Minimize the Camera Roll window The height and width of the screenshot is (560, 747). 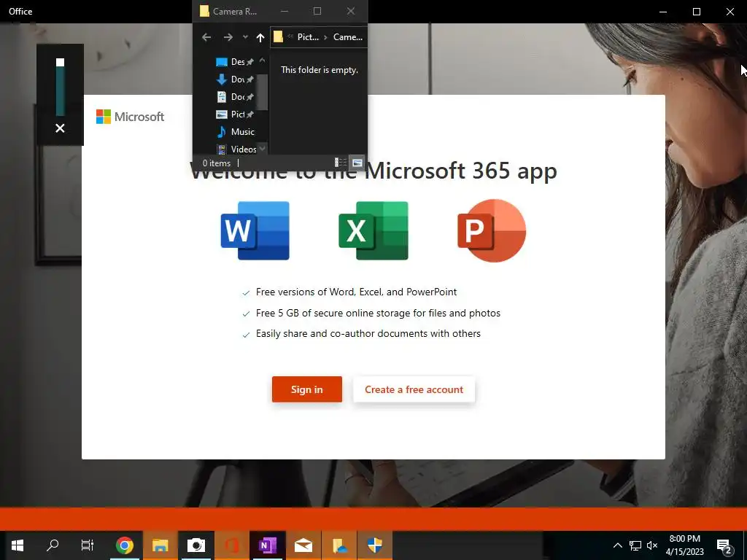tap(285, 11)
